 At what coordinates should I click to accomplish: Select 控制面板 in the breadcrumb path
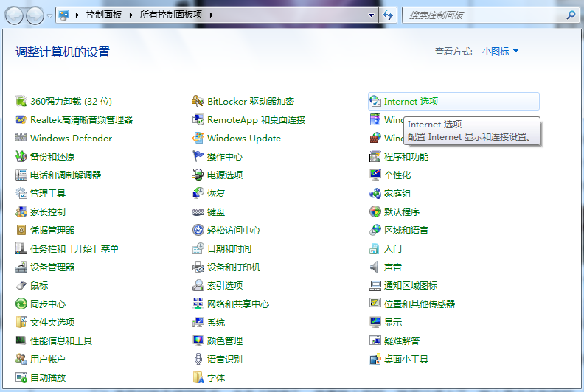tap(105, 15)
